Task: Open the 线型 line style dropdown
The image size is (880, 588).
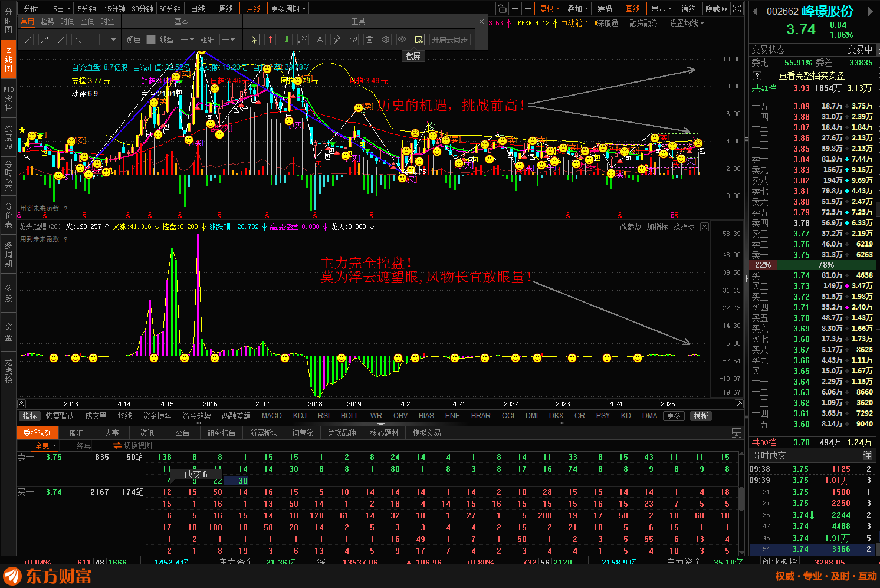Action: (187, 40)
